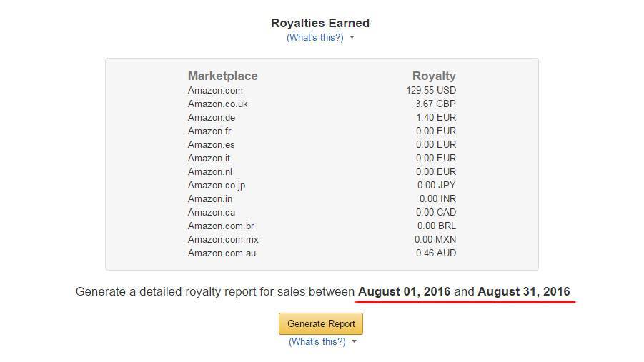Expand the arrow beside the top "What's this?"

[352, 38]
